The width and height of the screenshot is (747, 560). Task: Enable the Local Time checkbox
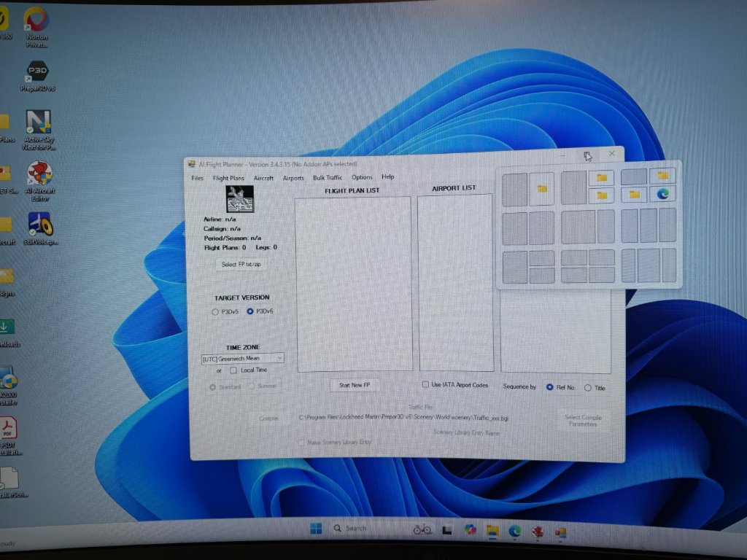(x=233, y=370)
